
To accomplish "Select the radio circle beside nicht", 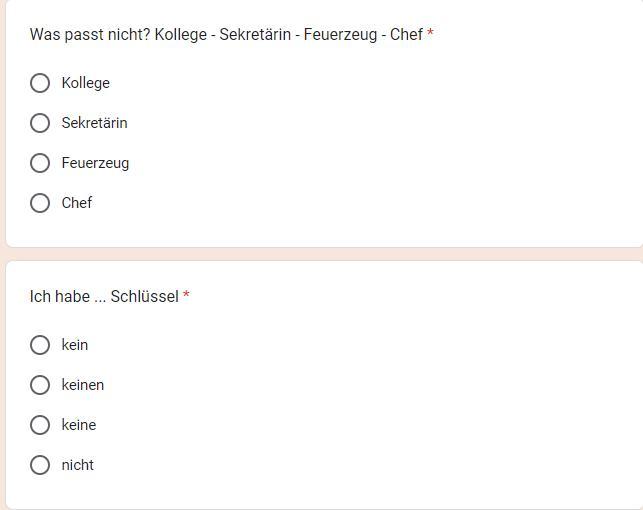I will click(40, 465).
